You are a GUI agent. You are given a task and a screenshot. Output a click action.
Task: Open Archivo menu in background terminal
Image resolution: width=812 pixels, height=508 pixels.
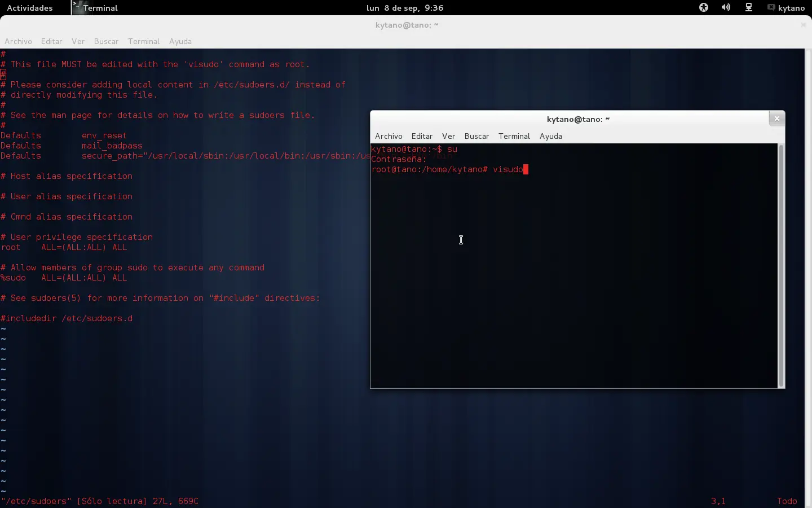[x=18, y=41]
